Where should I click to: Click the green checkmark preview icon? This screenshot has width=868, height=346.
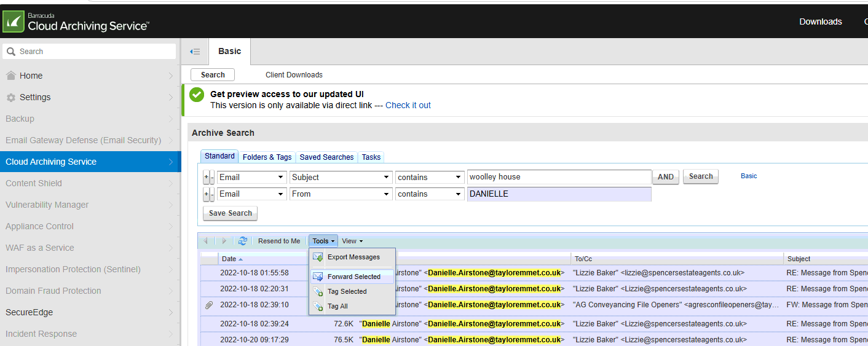pyautogui.click(x=197, y=95)
